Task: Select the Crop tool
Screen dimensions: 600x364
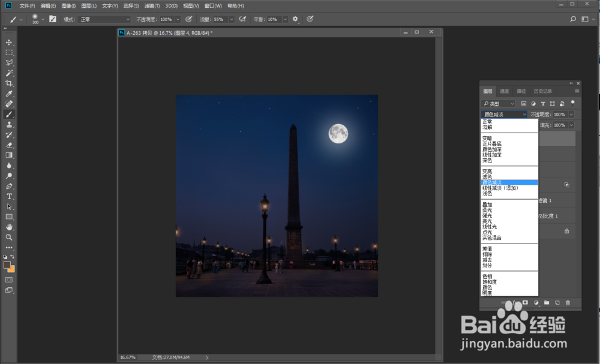Action: pos(9,83)
